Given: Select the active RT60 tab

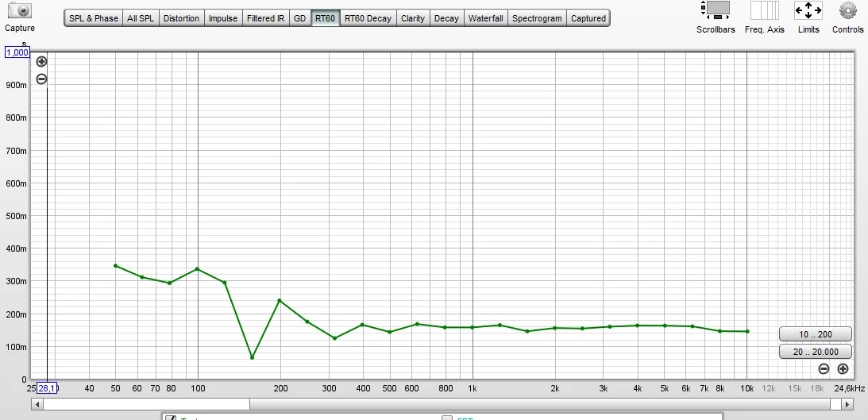Looking at the screenshot, I should (x=325, y=18).
